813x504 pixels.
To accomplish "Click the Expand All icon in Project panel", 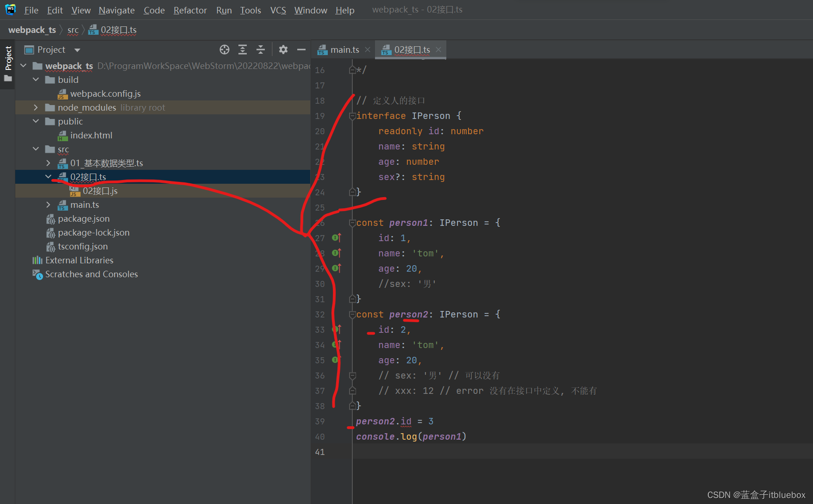I will pyautogui.click(x=243, y=50).
